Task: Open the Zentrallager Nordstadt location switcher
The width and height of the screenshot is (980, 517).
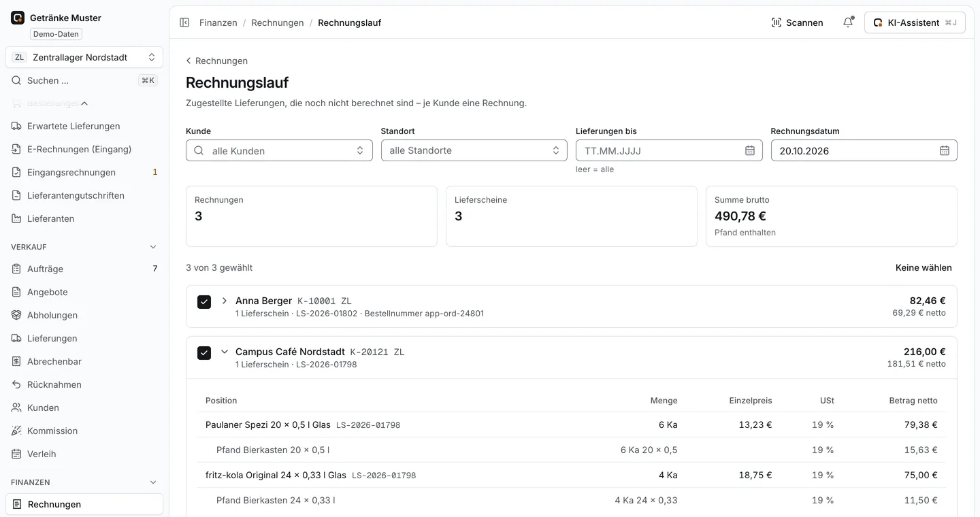Action: point(84,57)
